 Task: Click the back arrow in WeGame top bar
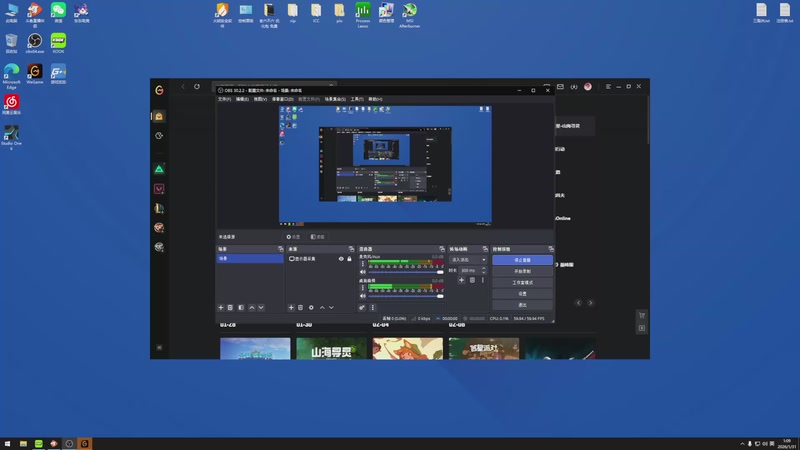(183, 87)
